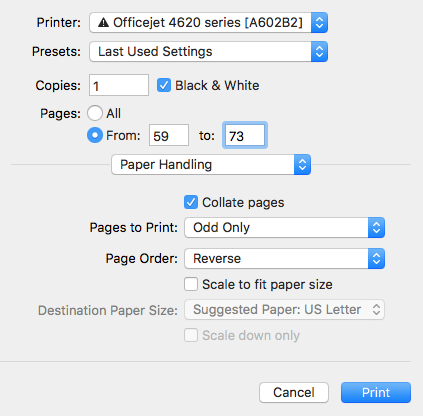
Task: Uncheck the Black & White checkbox
Action: (x=164, y=85)
